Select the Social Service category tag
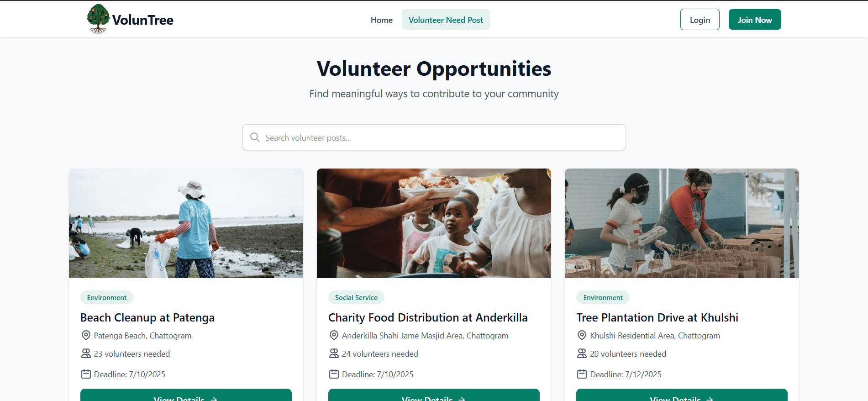Viewport: 868px width, 401px height. (356, 297)
